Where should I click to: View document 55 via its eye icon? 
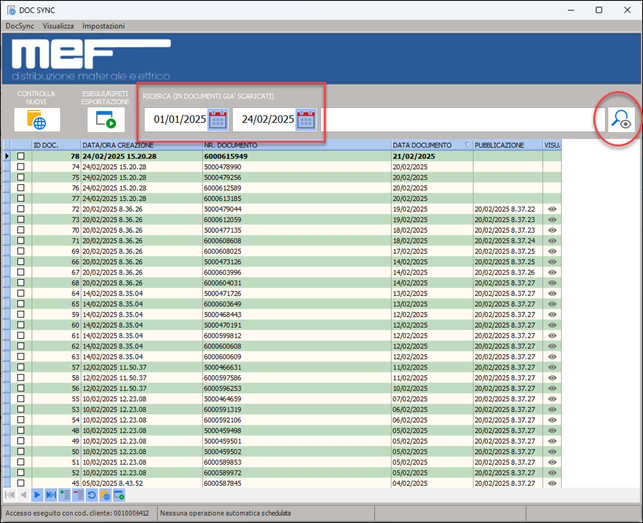(x=552, y=399)
